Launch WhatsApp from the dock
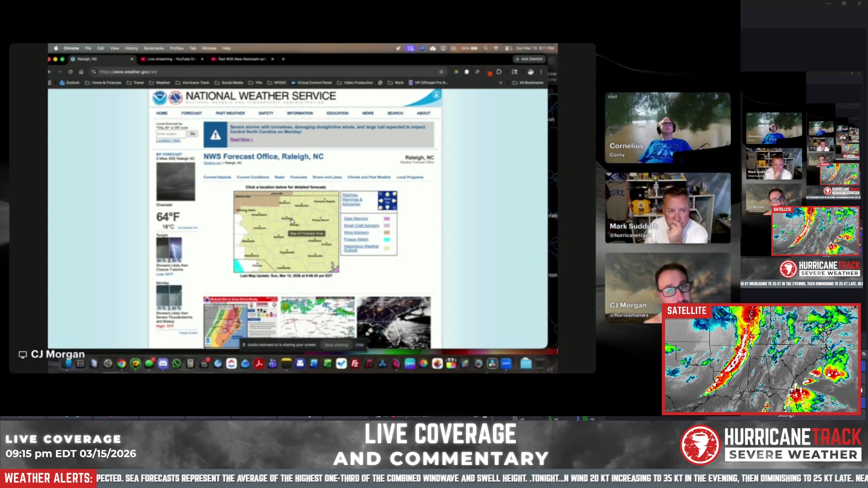The image size is (868, 488). point(176,363)
